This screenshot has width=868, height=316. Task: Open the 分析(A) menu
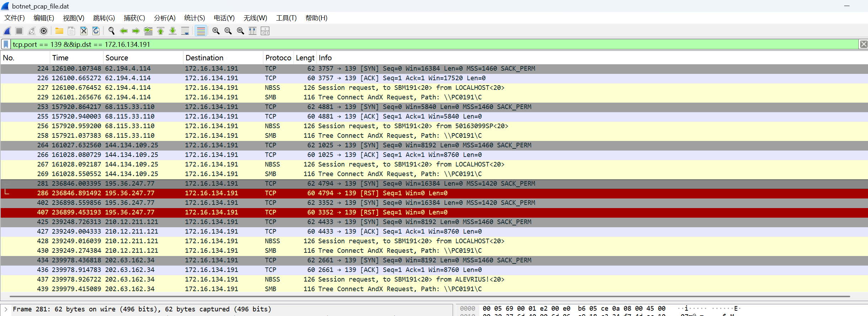[165, 18]
